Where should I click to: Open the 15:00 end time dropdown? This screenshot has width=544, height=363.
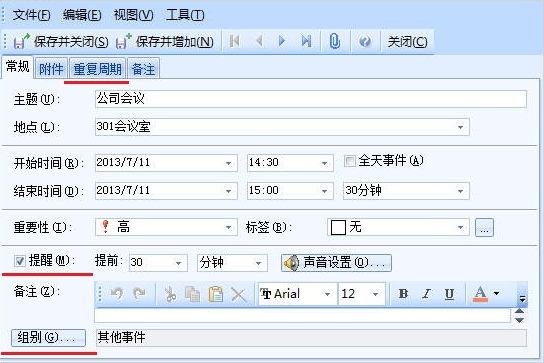coord(324,191)
